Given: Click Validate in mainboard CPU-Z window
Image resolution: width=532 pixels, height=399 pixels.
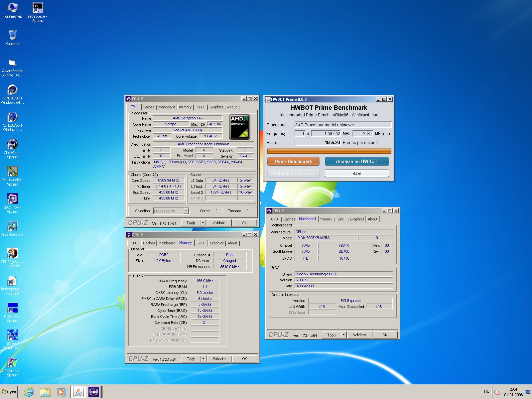Looking at the screenshot, I should point(359,335).
